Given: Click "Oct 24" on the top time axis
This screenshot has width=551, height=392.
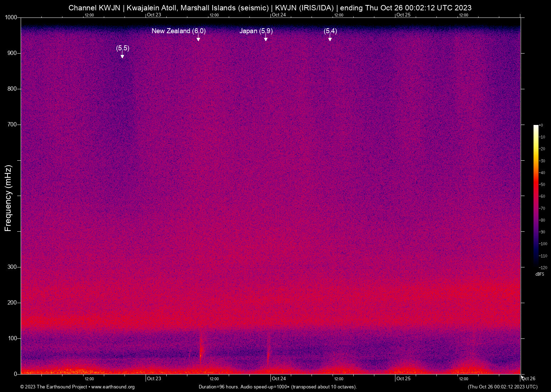Looking at the screenshot, I should pos(279,15).
